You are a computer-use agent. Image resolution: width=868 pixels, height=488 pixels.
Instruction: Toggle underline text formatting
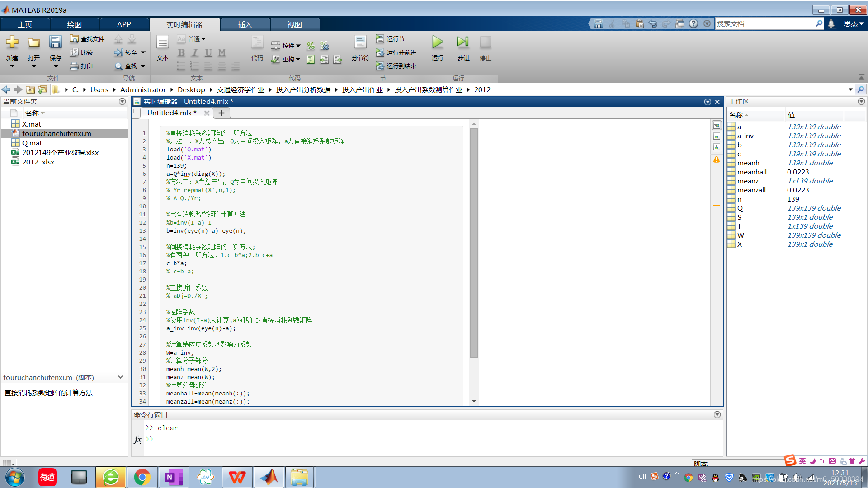click(x=208, y=53)
